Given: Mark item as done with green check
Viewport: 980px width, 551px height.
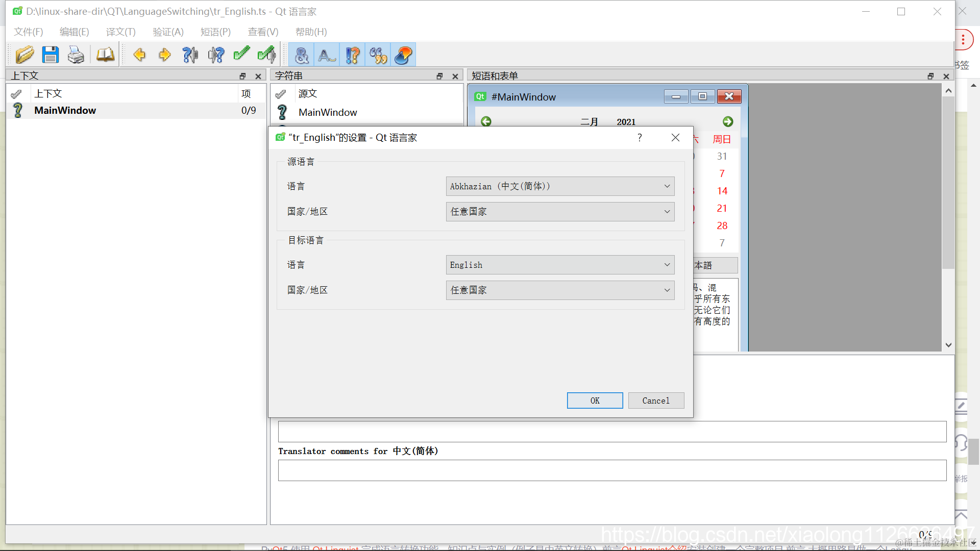Looking at the screenshot, I should (241, 54).
